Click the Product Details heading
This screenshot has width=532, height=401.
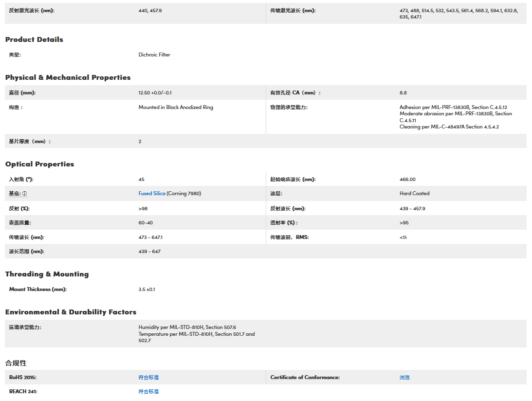pos(34,39)
